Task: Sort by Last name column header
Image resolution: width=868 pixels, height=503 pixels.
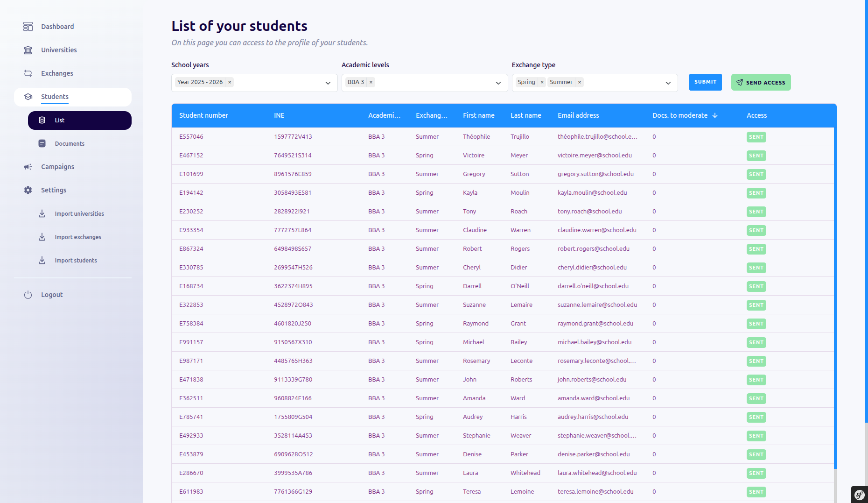Action: click(525, 115)
